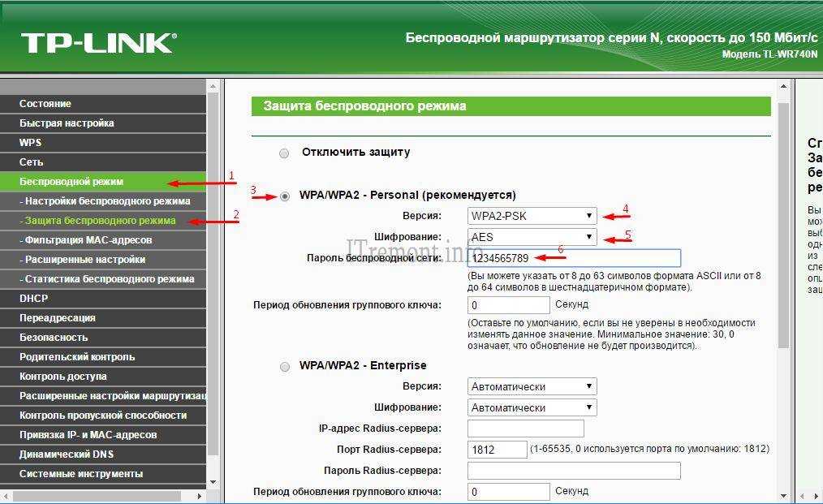Open 'Состояние' menu item

click(x=45, y=104)
